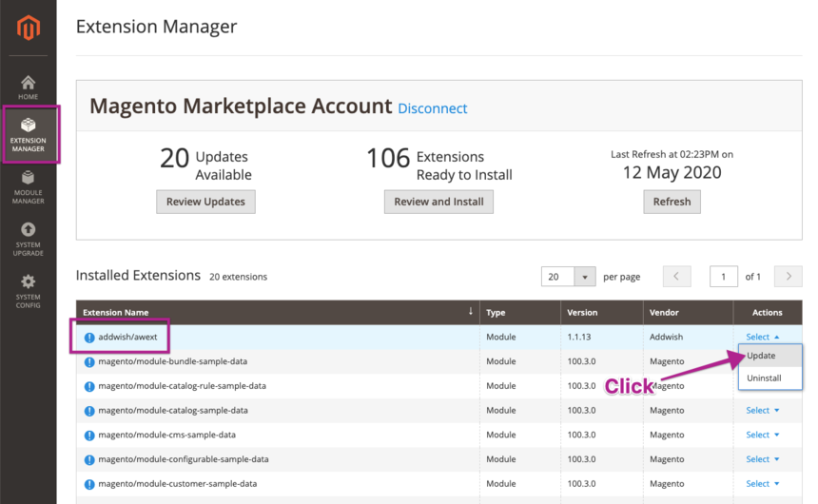Click the Magento logo icon
The image size is (818, 504).
point(29,29)
